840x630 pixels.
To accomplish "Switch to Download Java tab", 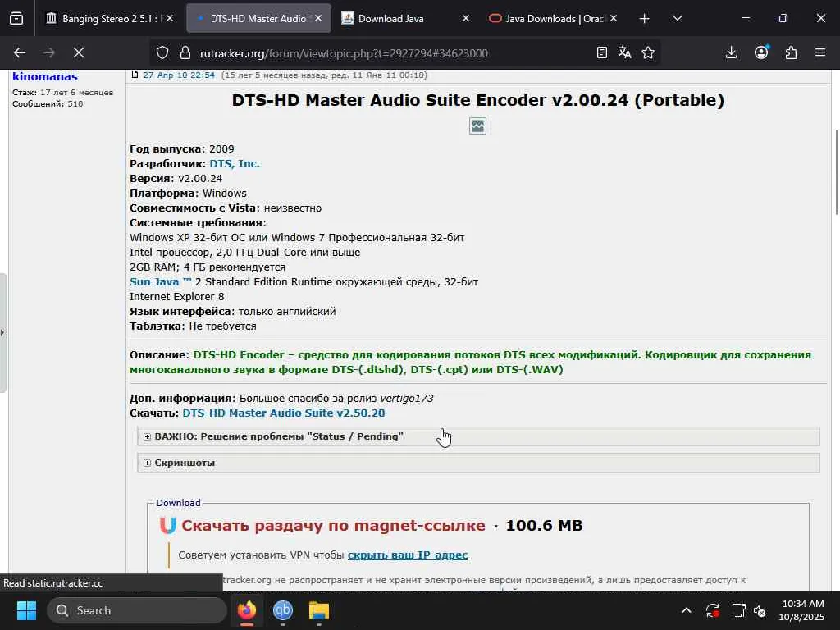I will 391,19.
